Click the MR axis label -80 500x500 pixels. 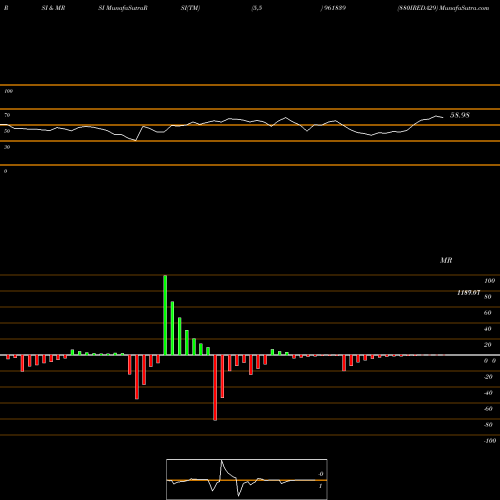[x=488, y=425]
